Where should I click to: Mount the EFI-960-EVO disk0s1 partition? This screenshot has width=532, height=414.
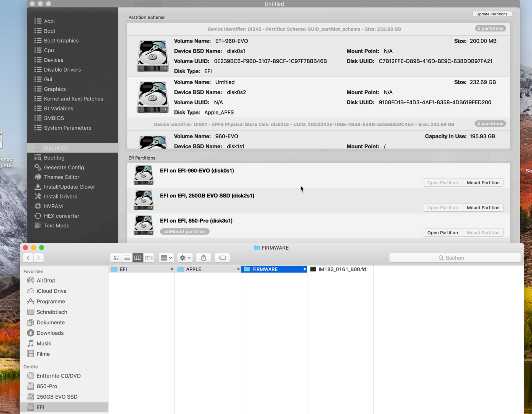coord(483,182)
